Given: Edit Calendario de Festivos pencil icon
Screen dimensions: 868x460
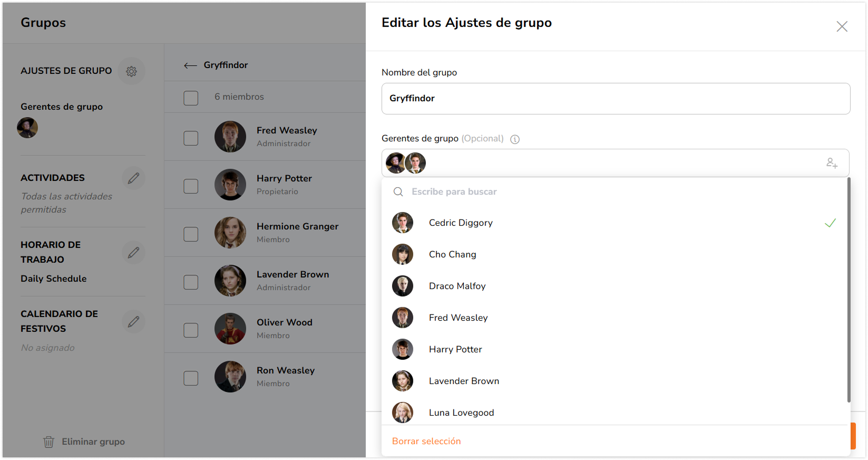Looking at the screenshot, I should coord(134,321).
